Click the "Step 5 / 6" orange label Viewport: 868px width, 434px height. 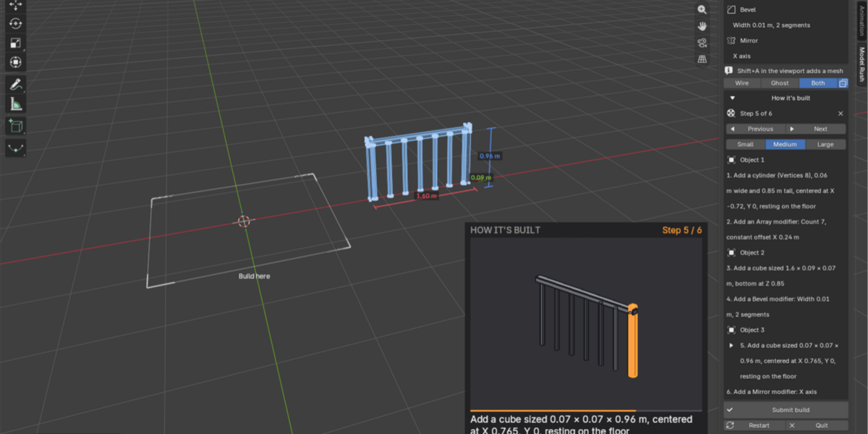pyautogui.click(x=682, y=230)
